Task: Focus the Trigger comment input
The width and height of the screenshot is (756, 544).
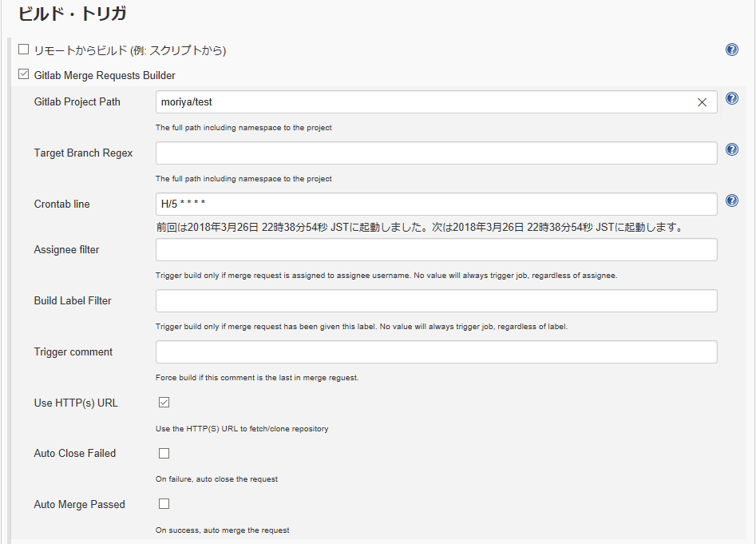Action: click(x=437, y=352)
